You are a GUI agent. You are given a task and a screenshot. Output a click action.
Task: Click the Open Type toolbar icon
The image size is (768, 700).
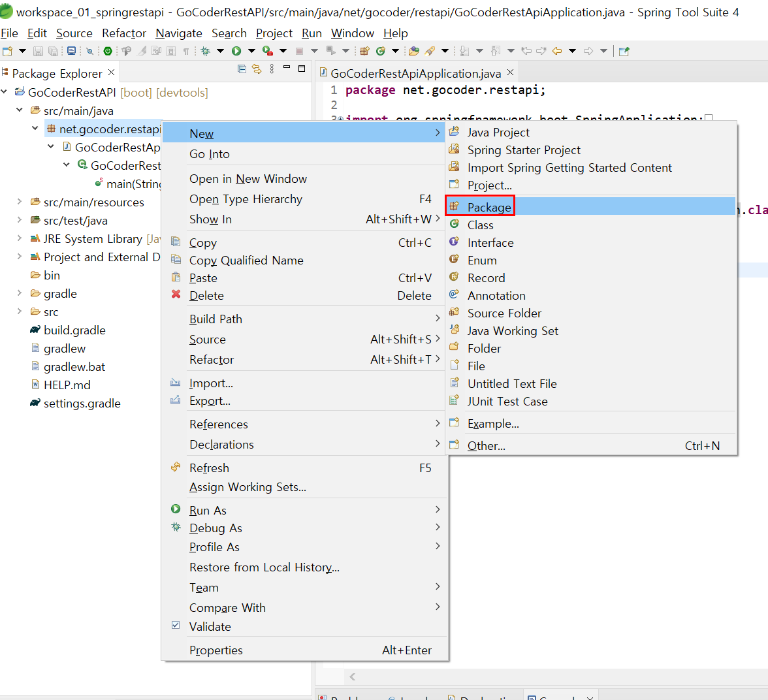pos(414,51)
